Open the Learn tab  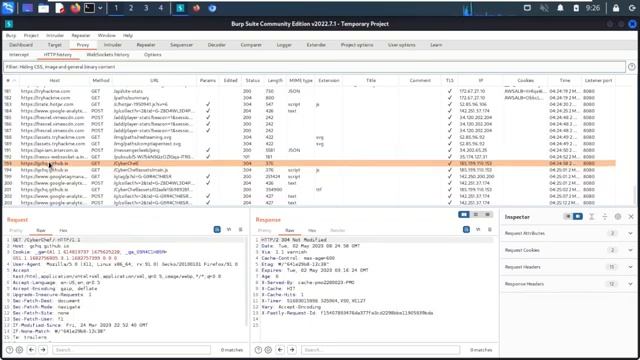click(436, 45)
